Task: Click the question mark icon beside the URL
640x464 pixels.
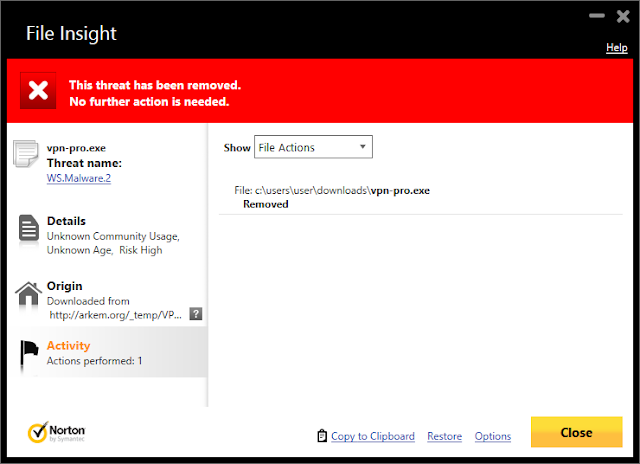Action: coord(196,314)
